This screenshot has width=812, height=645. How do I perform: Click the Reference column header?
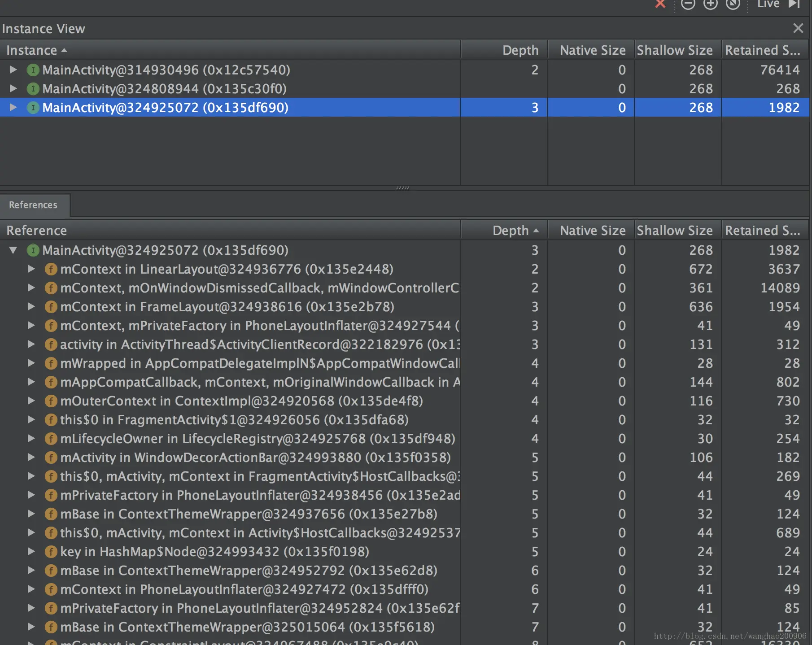(x=230, y=230)
